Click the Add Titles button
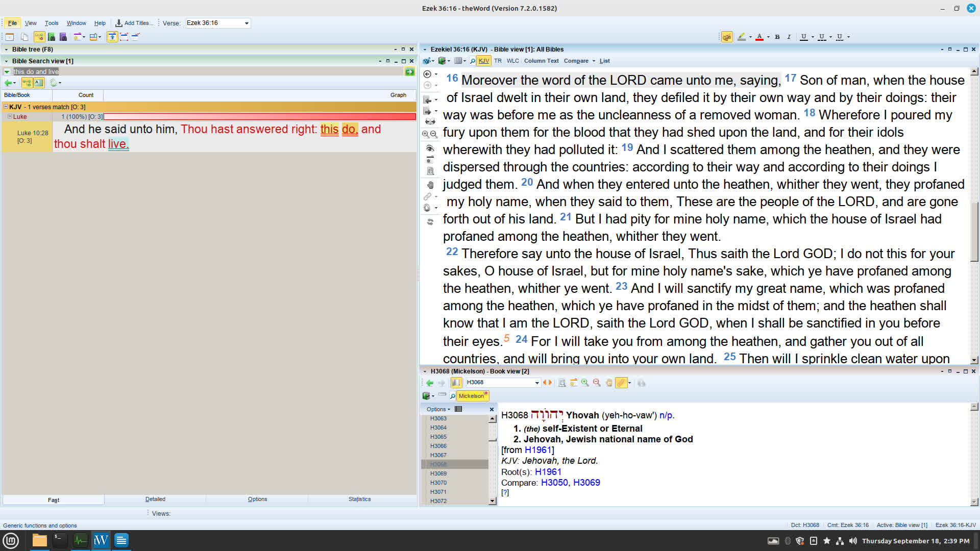Viewport: 980px width, 551px height. coord(134,23)
